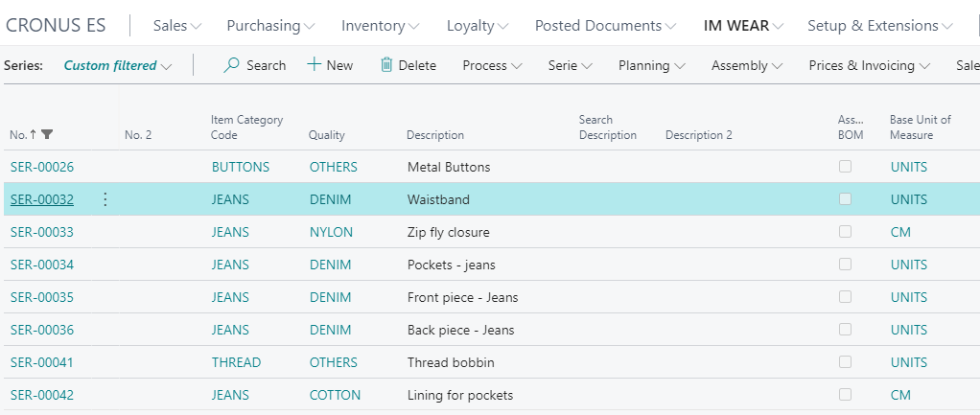Viewport: 980px width, 415px height.
Task: Open series SER-00036
Action: [x=42, y=330]
